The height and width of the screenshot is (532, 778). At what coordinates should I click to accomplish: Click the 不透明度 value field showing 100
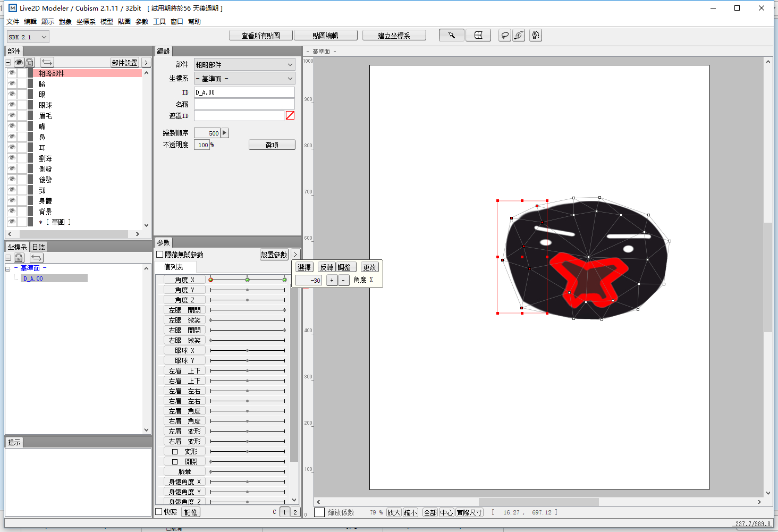coord(202,145)
